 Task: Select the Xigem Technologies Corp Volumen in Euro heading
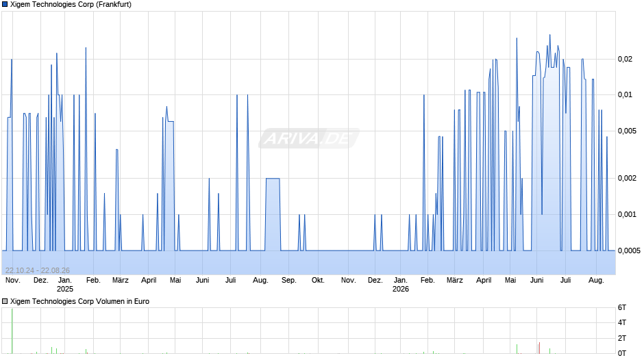79,301
